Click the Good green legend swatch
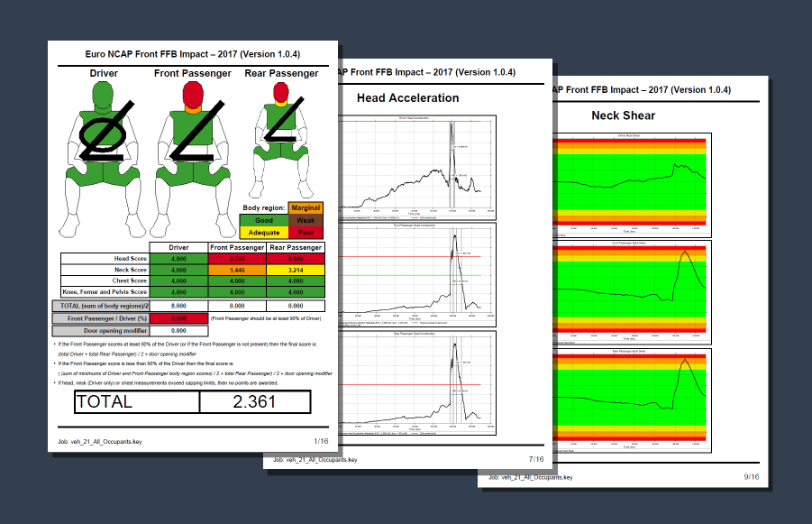This screenshot has height=524, width=812. click(264, 220)
